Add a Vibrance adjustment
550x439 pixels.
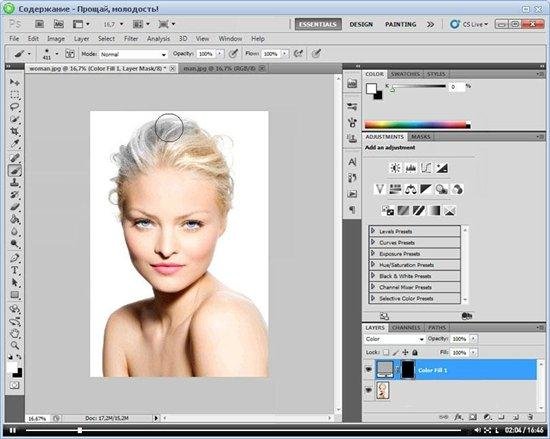(x=379, y=189)
